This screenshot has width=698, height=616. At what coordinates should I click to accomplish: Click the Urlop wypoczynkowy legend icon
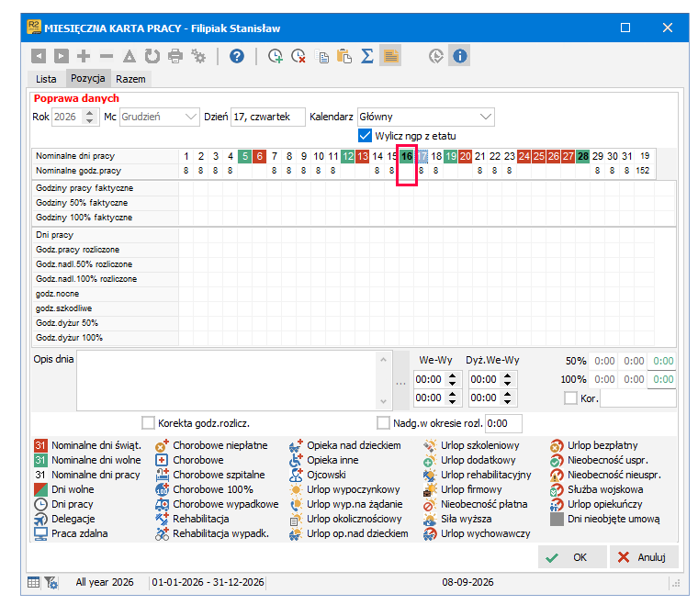click(x=296, y=489)
